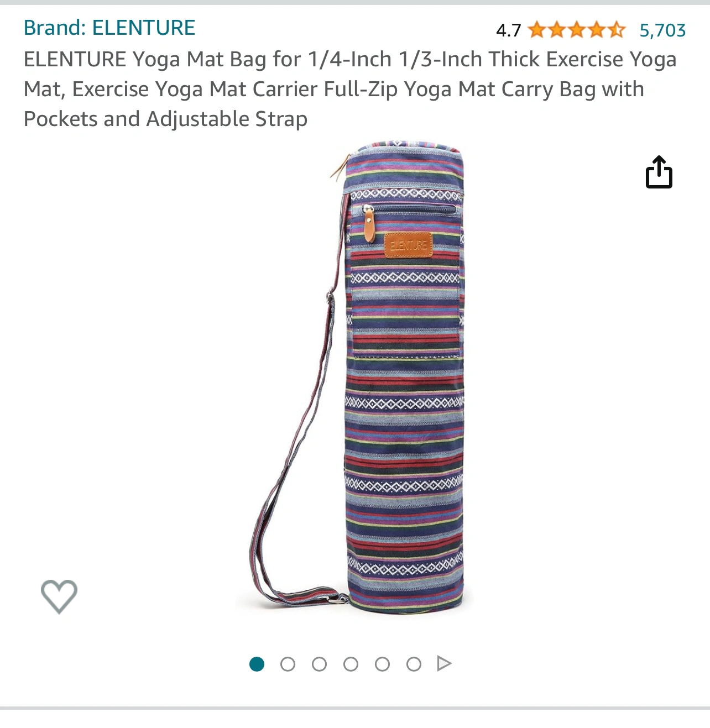Select the sixth image indicator dot
The width and height of the screenshot is (710, 728).
click(x=414, y=664)
